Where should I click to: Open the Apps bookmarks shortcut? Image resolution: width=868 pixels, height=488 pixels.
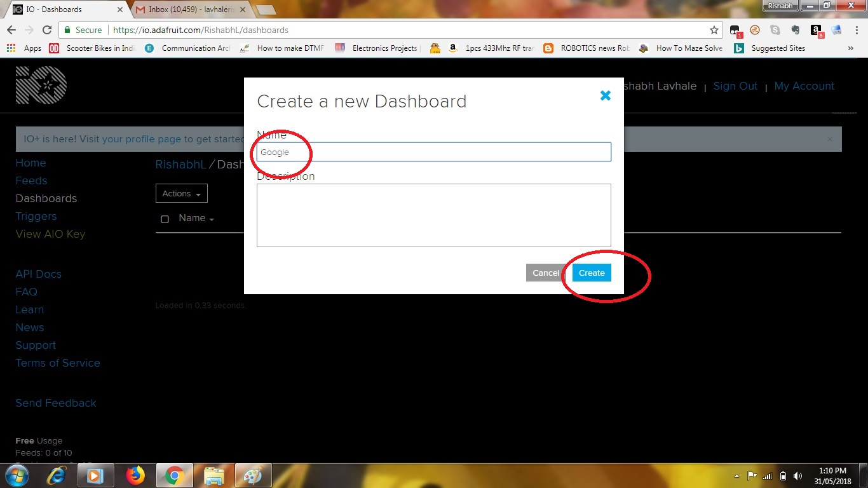pos(24,48)
